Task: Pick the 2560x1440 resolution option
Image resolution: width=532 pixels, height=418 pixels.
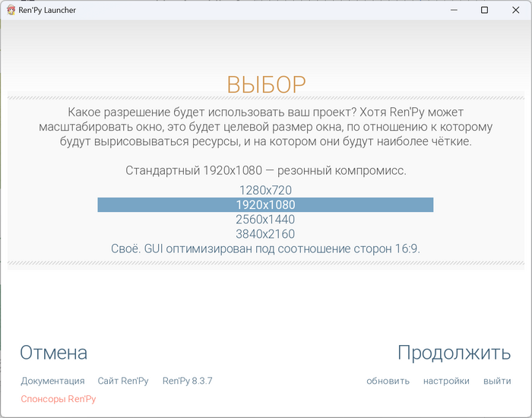Action: (265, 219)
